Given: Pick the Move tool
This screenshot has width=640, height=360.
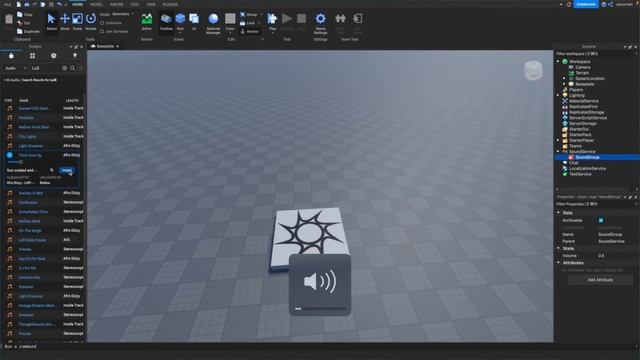Looking at the screenshot, I should click(65, 22).
